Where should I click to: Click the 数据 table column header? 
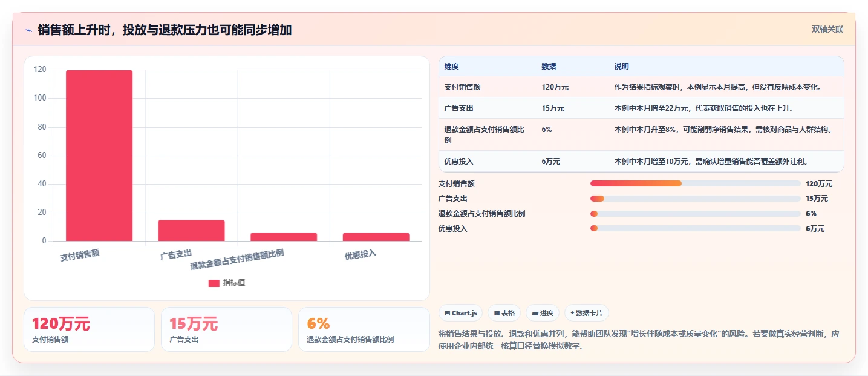click(x=549, y=66)
